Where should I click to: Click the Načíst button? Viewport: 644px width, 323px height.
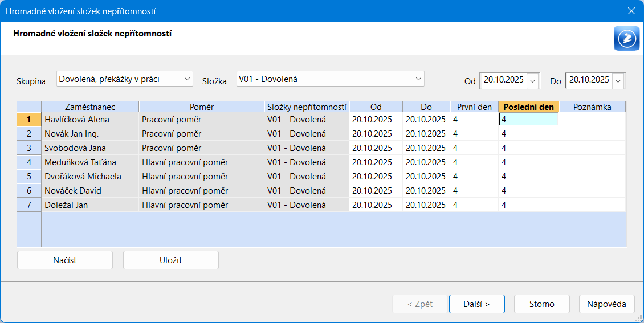click(x=65, y=260)
